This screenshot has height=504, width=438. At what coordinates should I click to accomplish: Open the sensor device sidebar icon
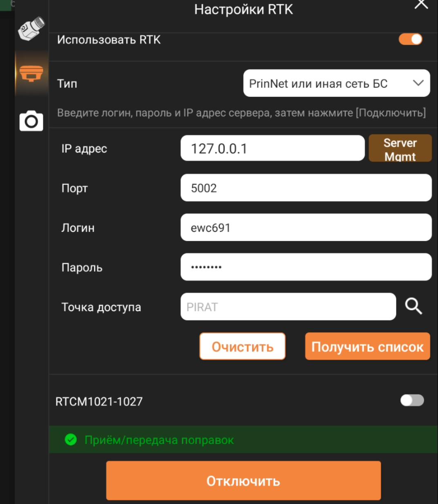[31, 29]
